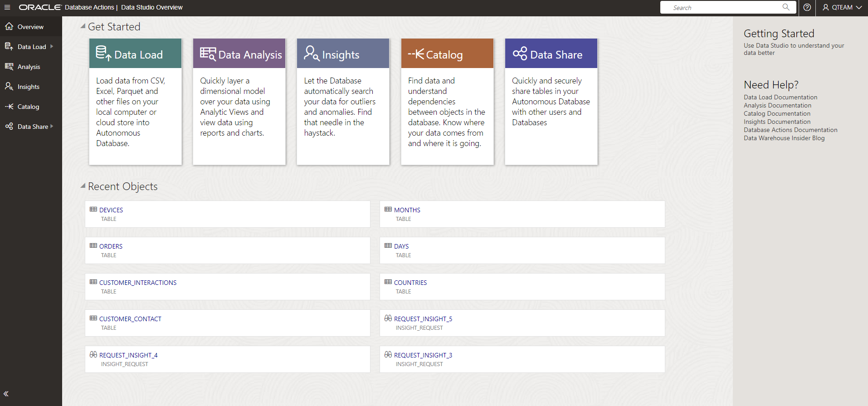Open help via question mark icon
The image size is (868, 406).
pos(807,7)
